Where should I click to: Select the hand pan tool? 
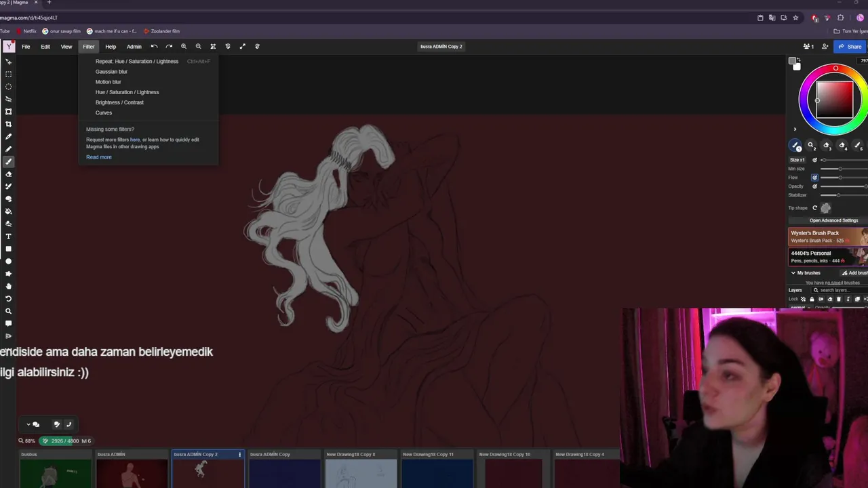pos(9,286)
